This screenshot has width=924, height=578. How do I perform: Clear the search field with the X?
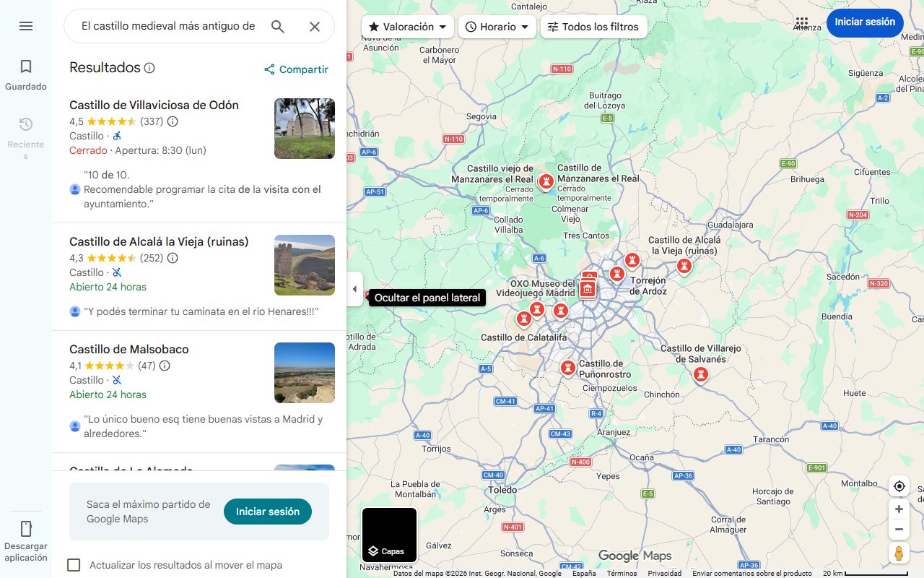click(x=315, y=26)
